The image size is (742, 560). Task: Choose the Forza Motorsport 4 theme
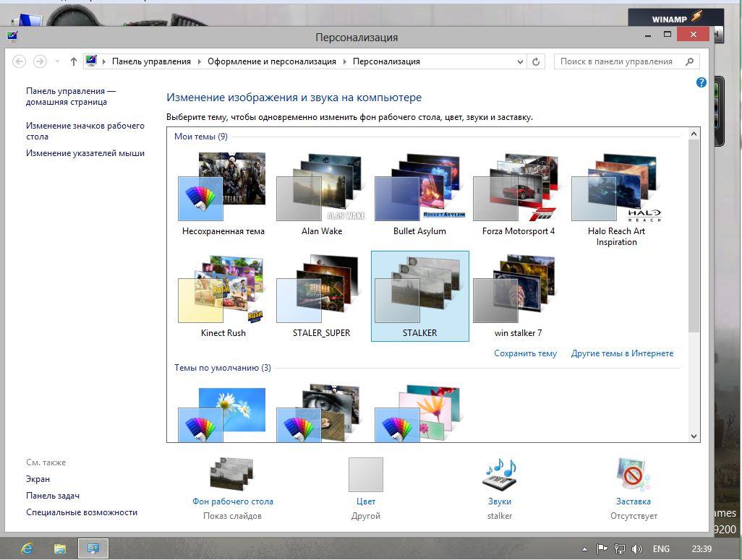[x=518, y=194]
